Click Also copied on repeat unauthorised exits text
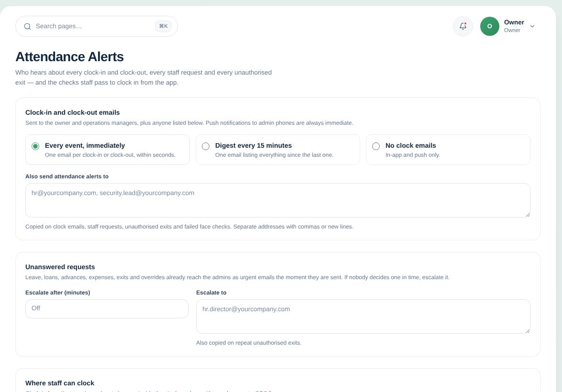Viewport: 562px width, 392px height. [249, 343]
